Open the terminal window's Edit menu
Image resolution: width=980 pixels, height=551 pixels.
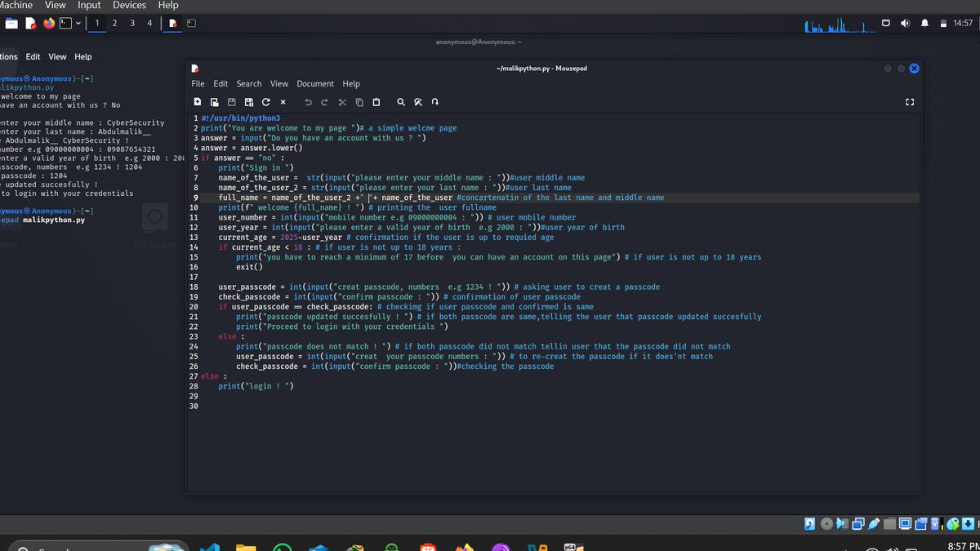click(x=33, y=56)
